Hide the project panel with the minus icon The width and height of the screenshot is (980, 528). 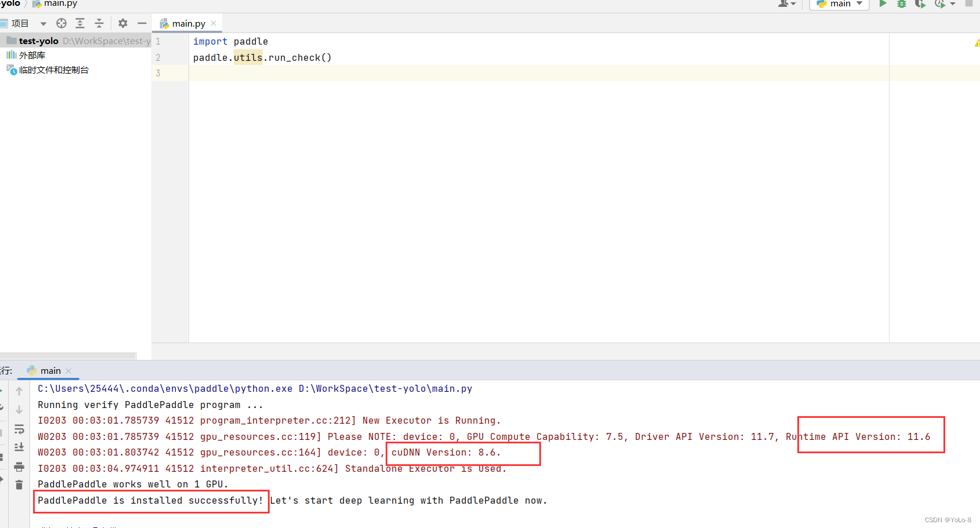point(142,23)
